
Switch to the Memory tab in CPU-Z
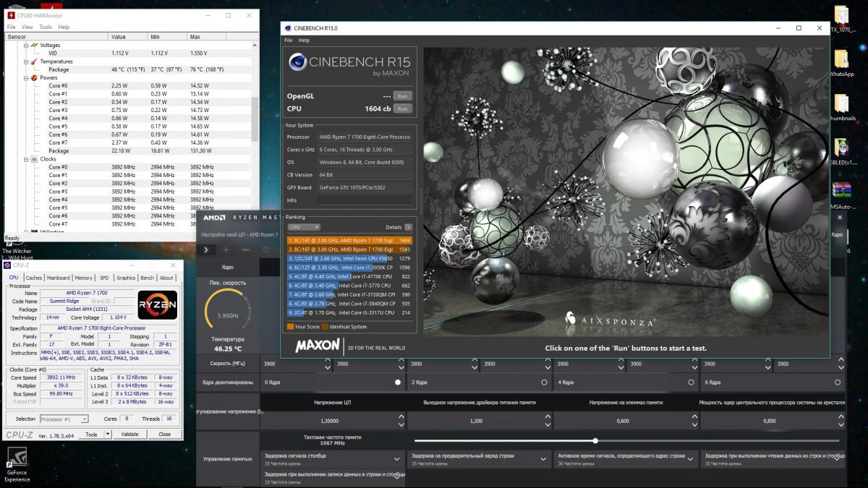point(84,278)
